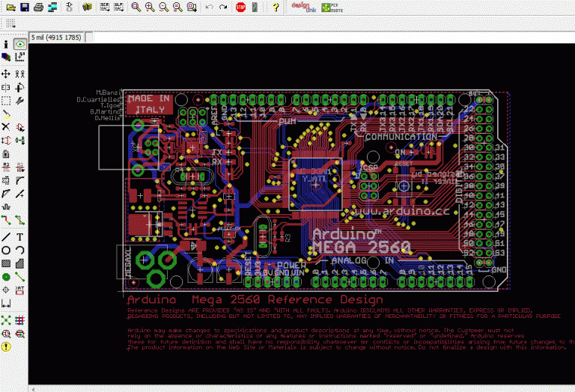Redraw the window with the zoom icon
This screenshot has width=575, height=392.
point(177,7)
